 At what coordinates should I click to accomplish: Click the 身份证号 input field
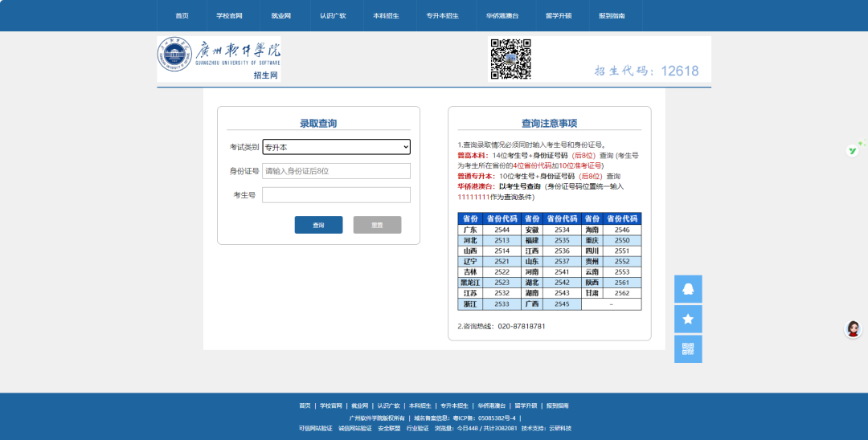click(x=336, y=171)
